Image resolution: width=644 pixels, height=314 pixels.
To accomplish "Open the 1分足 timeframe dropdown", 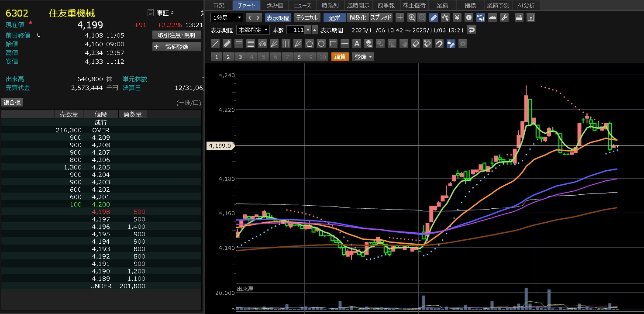I will pos(227,17).
